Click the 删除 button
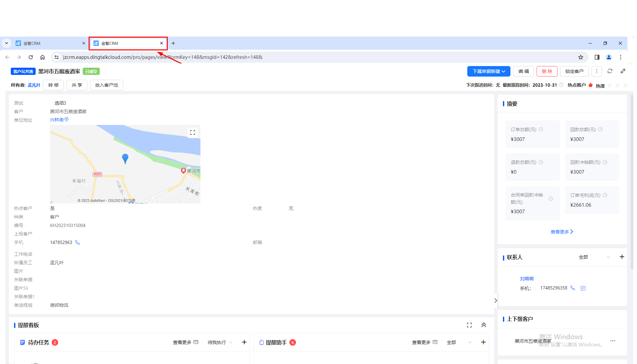 547,71
